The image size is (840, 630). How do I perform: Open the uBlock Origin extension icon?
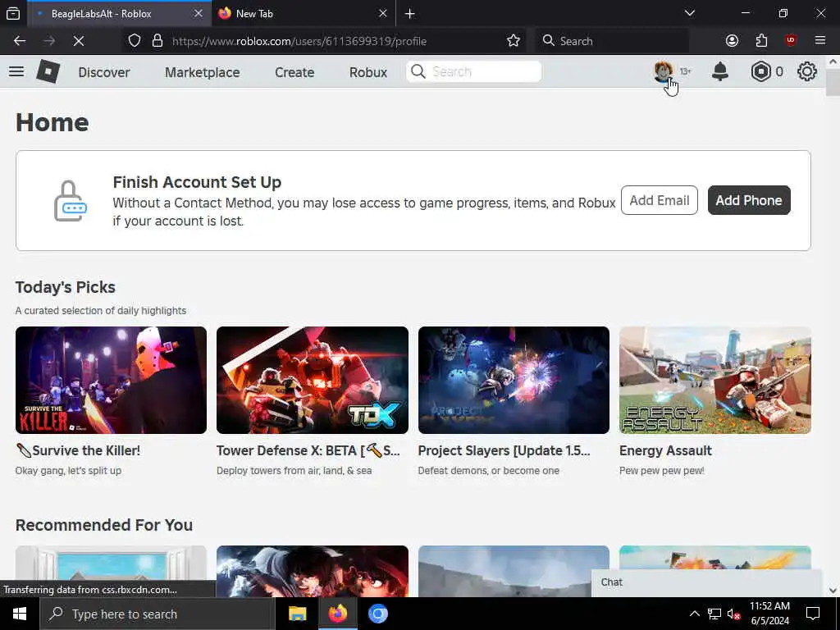(791, 41)
